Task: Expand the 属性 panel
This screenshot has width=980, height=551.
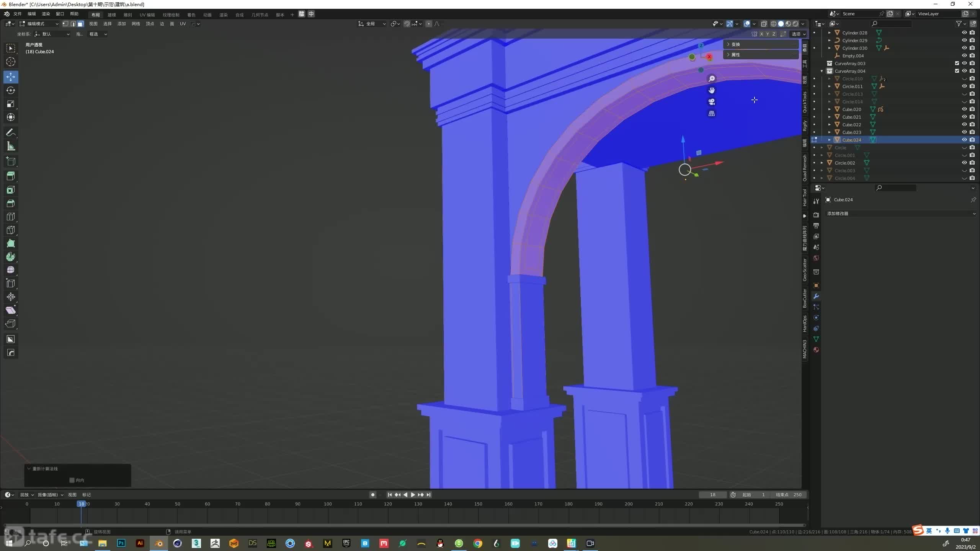Action: (x=760, y=55)
